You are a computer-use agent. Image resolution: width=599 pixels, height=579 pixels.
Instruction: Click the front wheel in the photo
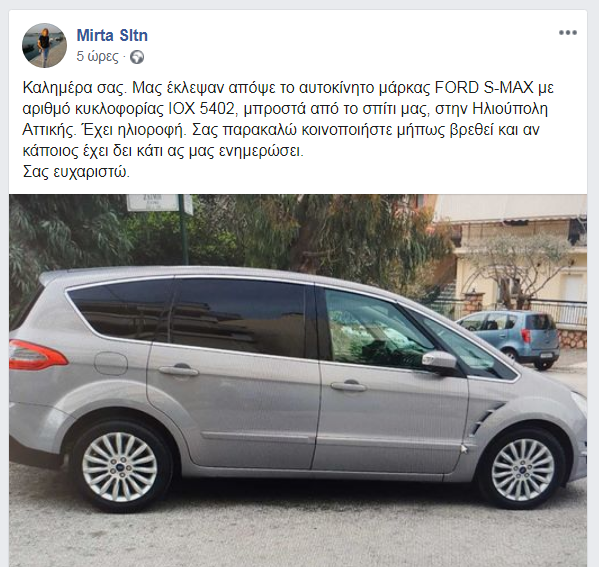click(523, 469)
